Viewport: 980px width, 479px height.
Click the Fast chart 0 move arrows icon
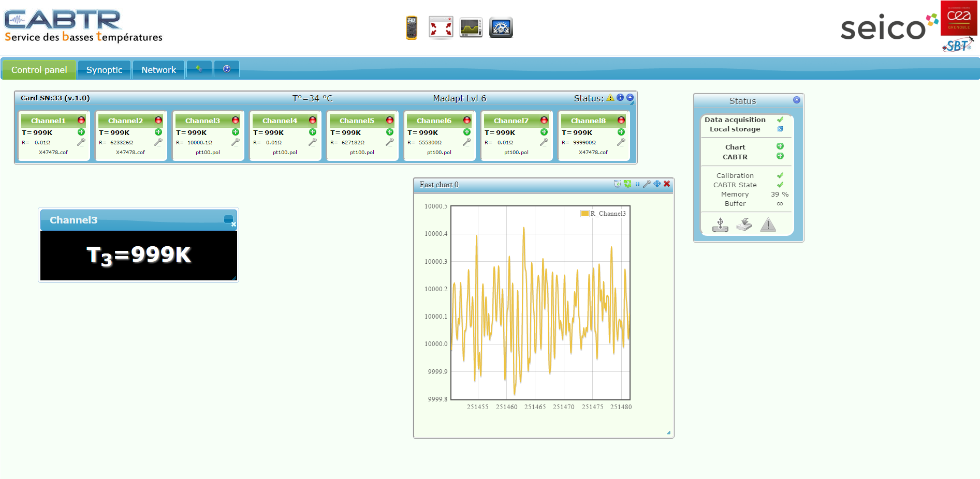coord(657,184)
